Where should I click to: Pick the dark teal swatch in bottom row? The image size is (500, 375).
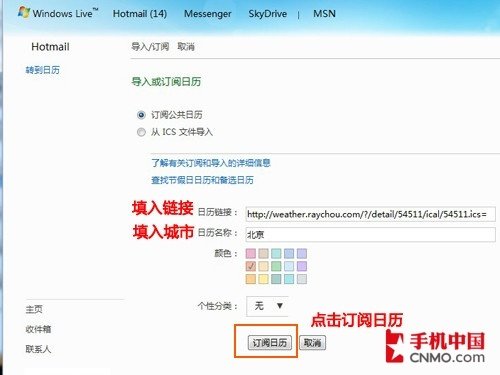(276, 279)
